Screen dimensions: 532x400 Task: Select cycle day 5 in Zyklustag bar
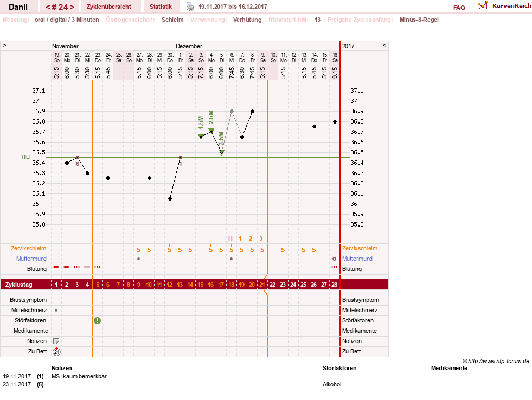[x=98, y=285]
